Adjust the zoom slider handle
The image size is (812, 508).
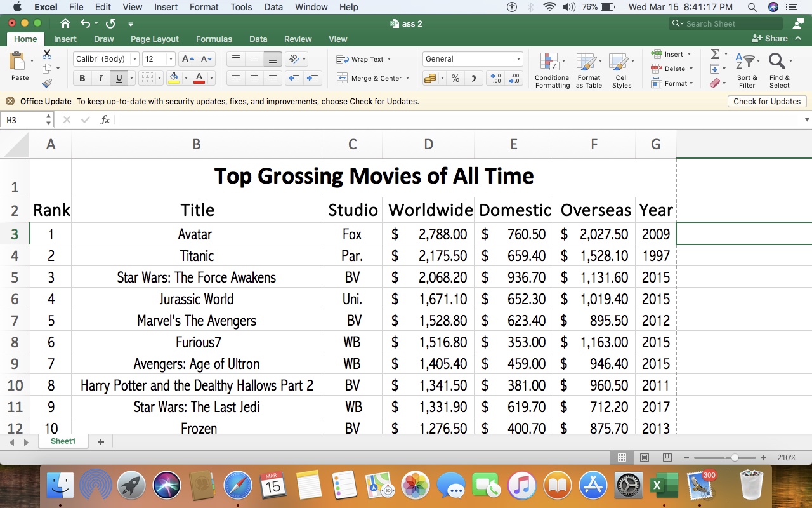[735, 458]
